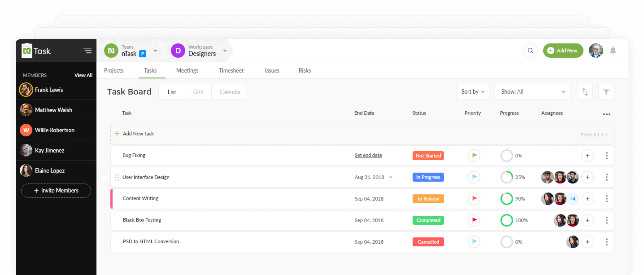
Task: Switch task board to Grid view
Action: tap(198, 92)
